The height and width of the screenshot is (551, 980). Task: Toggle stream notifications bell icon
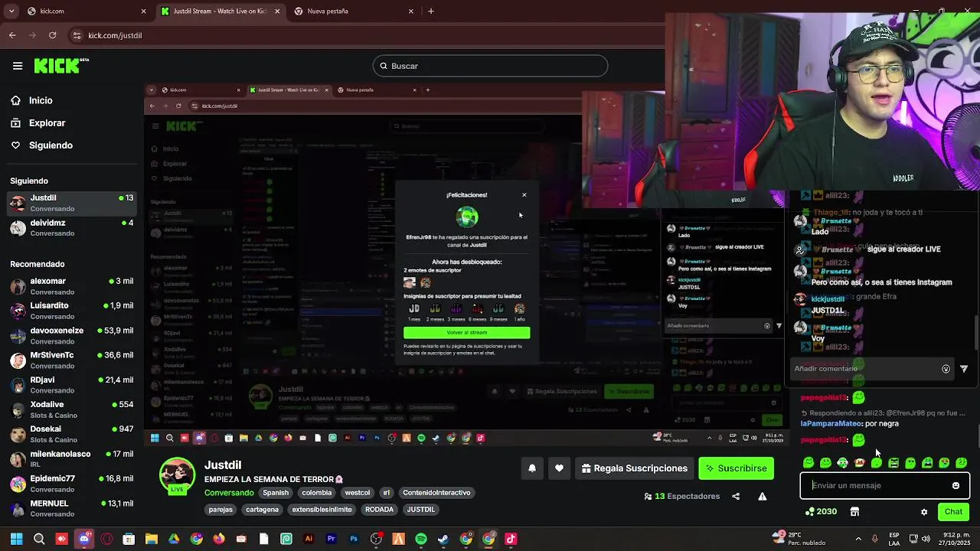click(x=532, y=468)
